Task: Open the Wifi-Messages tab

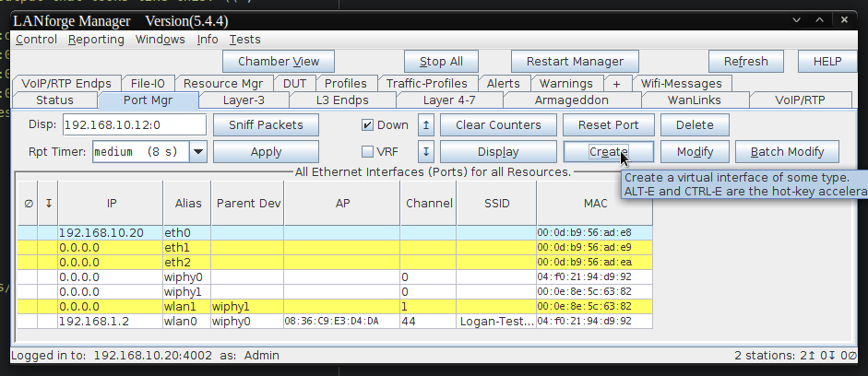Action: click(x=682, y=84)
